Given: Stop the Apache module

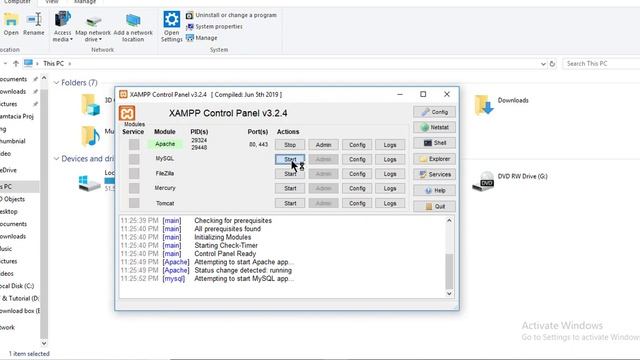Looking at the screenshot, I should [290, 145].
